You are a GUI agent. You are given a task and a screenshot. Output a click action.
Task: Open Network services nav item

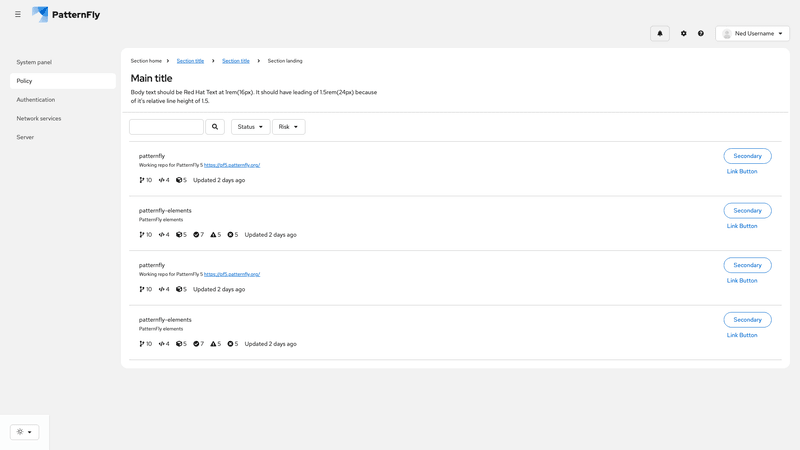click(63, 118)
